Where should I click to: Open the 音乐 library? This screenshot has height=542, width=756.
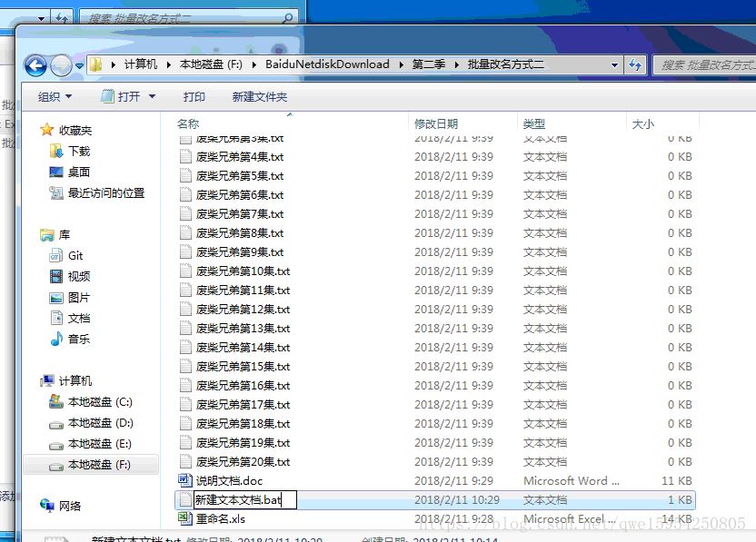coord(79,340)
